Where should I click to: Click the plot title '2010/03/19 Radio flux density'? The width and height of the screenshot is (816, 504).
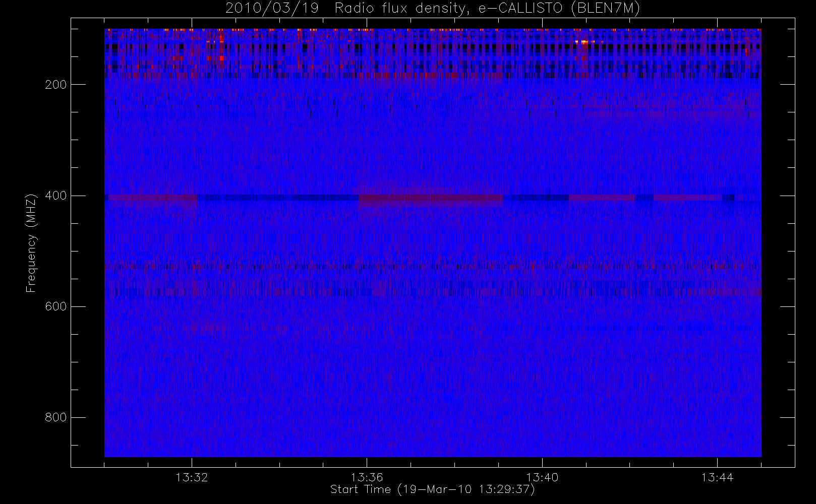tap(433, 9)
